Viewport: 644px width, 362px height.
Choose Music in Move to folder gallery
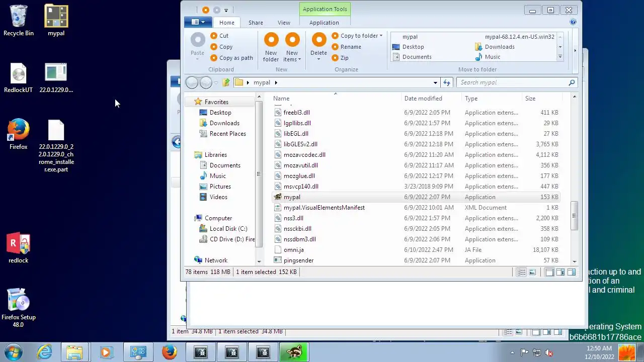coord(488,57)
